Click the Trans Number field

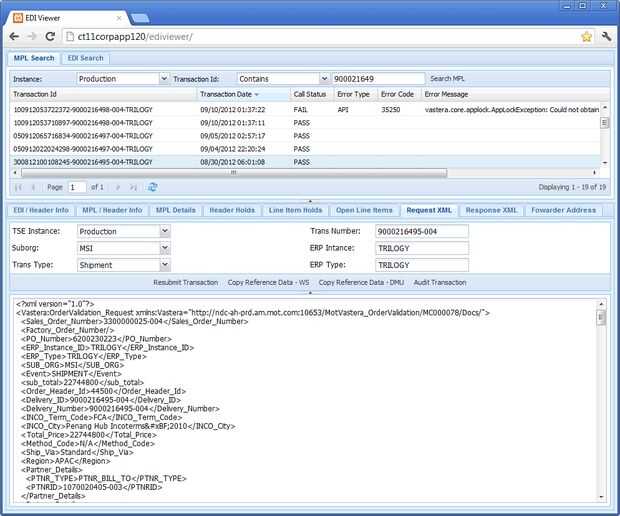pyautogui.click(x=422, y=231)
